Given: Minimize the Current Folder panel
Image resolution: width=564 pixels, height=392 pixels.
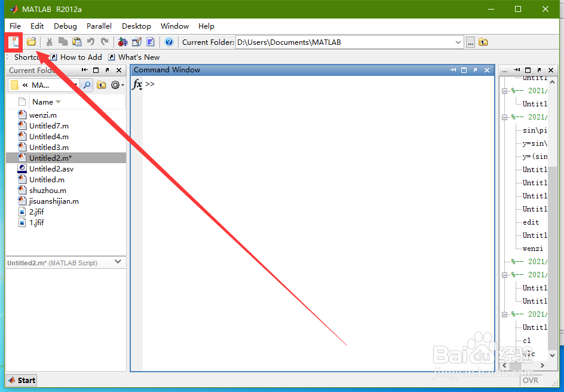Looking at the screenshot, I should pyautogui.click(x=84, y=70).
